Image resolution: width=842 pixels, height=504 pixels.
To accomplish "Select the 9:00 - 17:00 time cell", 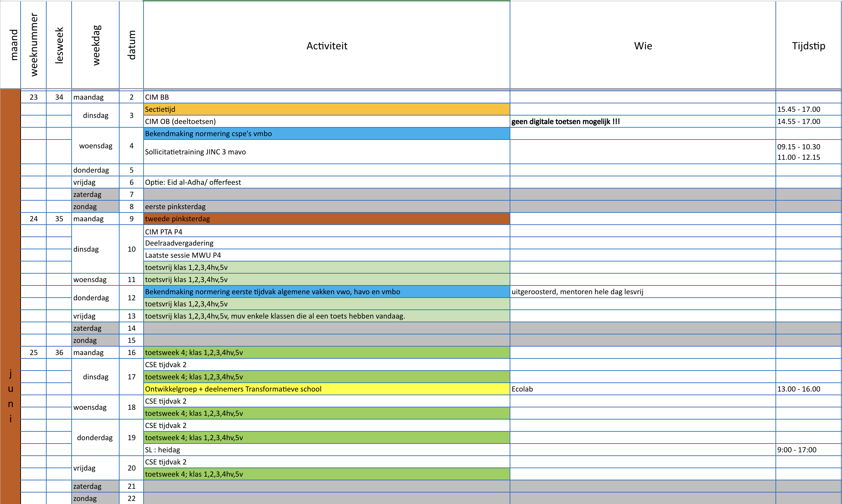I will (808, 450).
